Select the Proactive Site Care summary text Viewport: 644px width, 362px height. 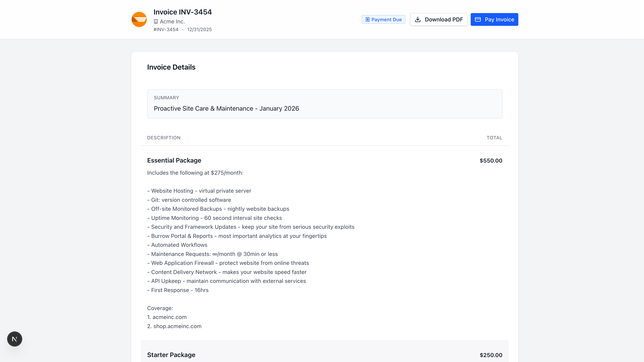[x=226, y=108]
